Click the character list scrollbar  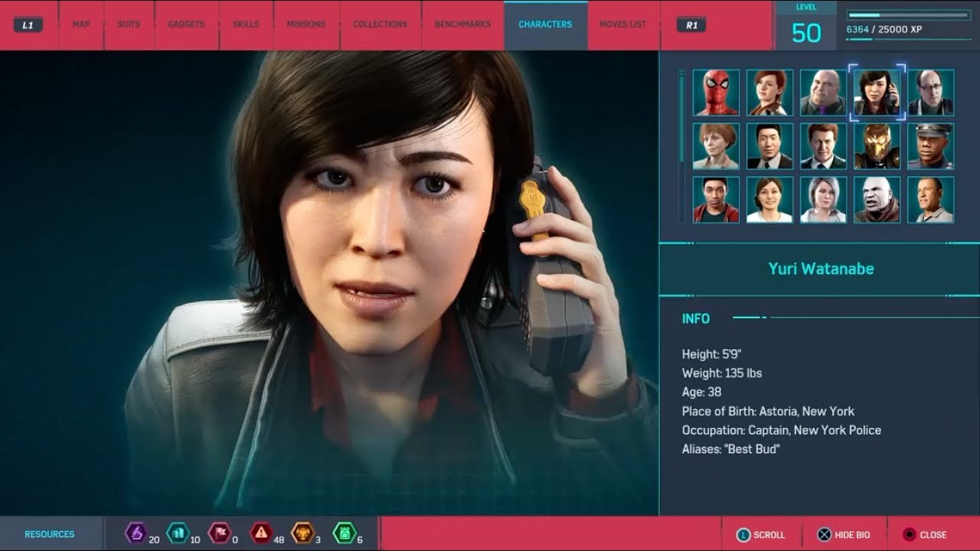[680, 115]
